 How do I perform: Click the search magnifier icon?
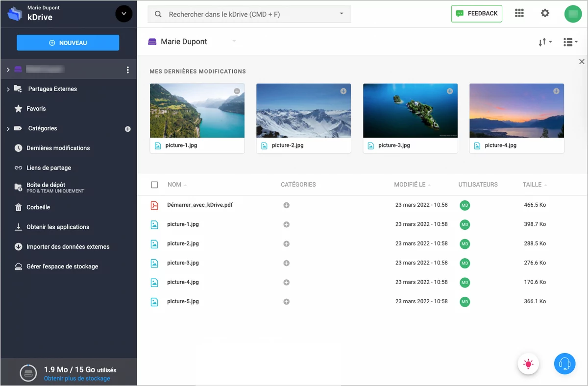(x=158, y=14)
